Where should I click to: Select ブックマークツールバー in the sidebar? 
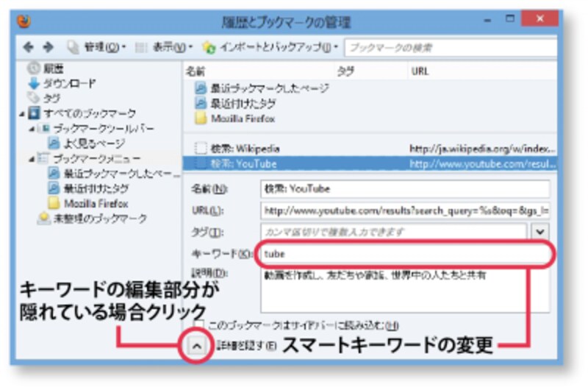click(103, 129)
